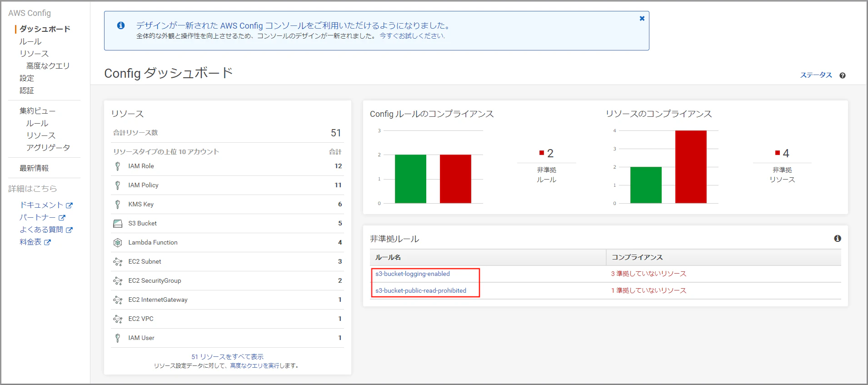
Task: Click the info icon in the banner
Action: (121, 25)
